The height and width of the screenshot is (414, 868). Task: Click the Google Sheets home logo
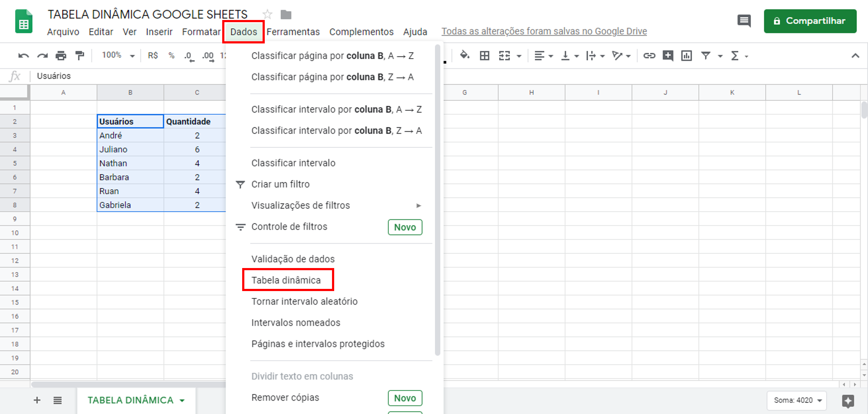24,21
